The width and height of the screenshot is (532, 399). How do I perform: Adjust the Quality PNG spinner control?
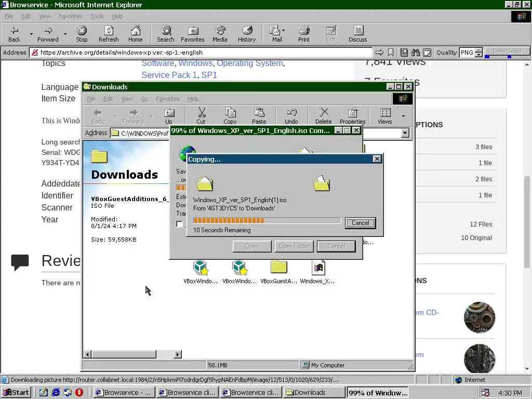pos(478,52)
